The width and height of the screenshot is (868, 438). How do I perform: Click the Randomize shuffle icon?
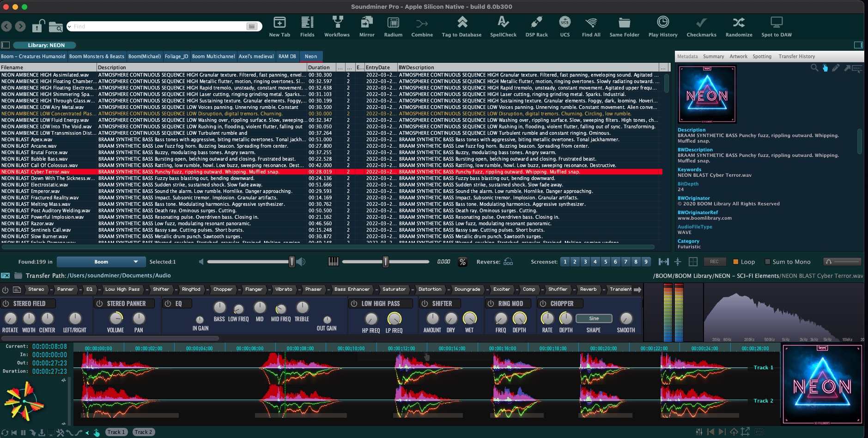(739, 23)
